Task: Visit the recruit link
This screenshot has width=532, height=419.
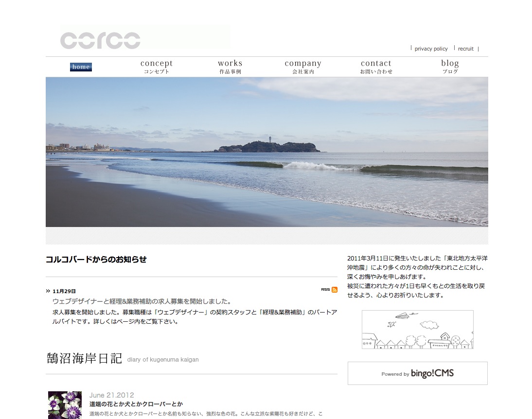Action: (x=465, y=49)
